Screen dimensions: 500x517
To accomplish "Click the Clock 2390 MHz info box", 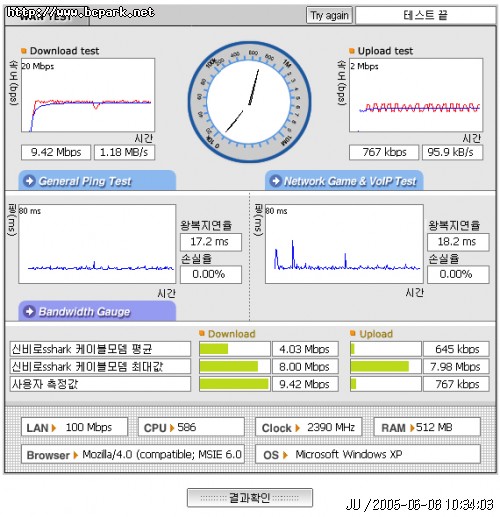I will click(308, 427).
